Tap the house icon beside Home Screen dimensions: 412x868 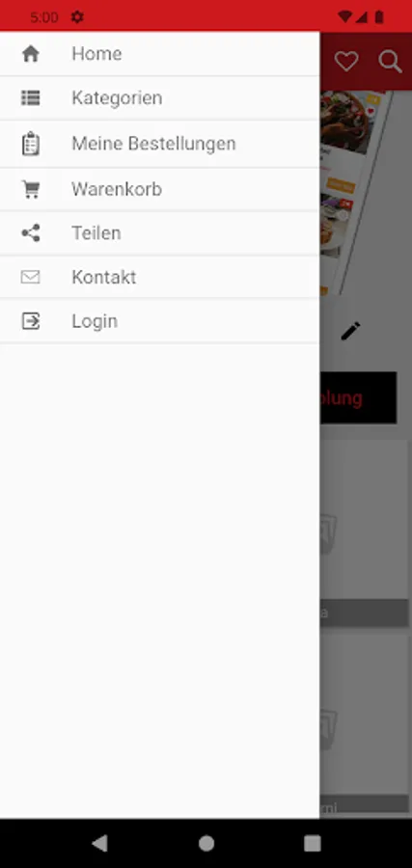click(31, 54)
